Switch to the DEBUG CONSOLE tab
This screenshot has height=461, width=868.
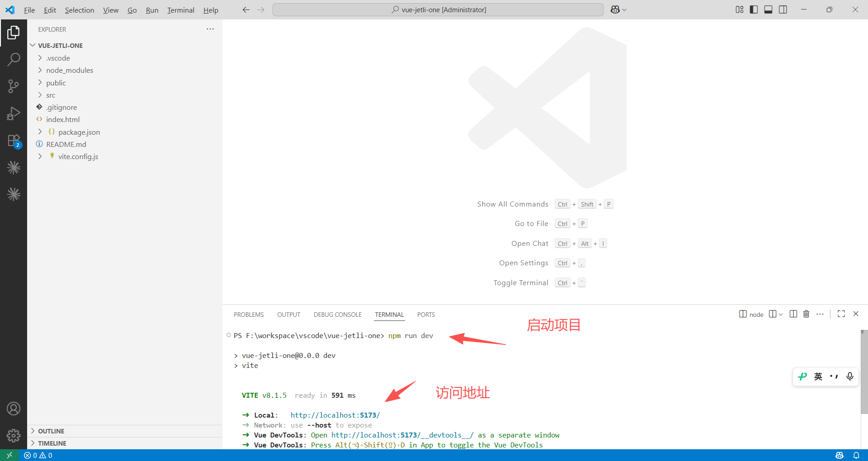(338, 315)
